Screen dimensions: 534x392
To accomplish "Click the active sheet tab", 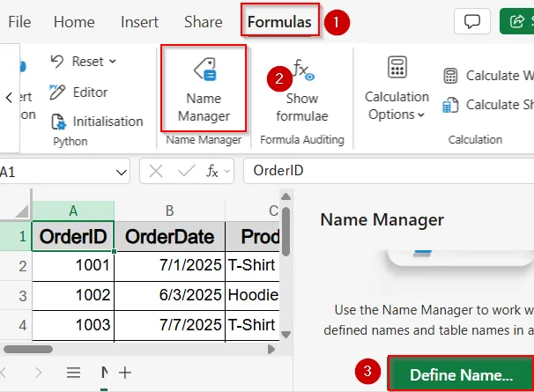I will [x=105, y=374].
